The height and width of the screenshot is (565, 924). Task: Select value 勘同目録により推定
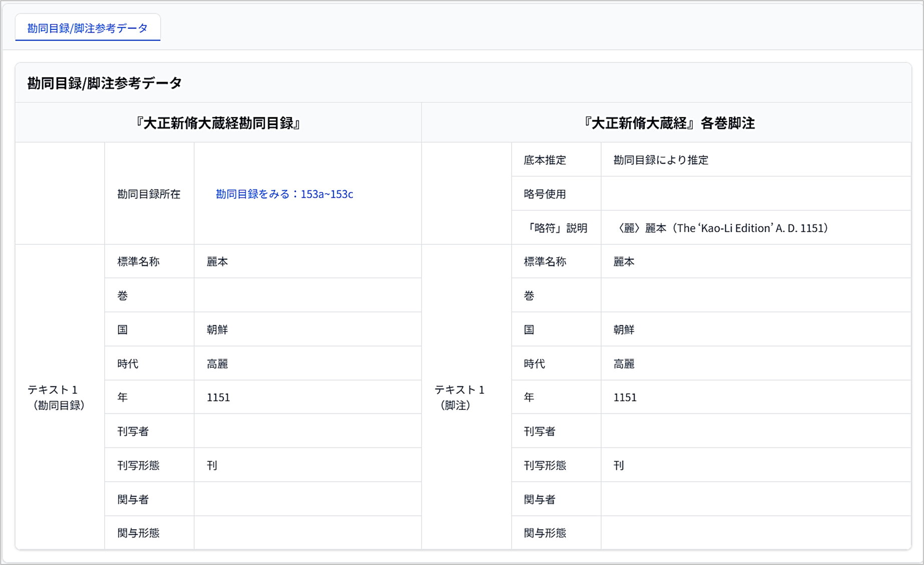pos(661,160)
